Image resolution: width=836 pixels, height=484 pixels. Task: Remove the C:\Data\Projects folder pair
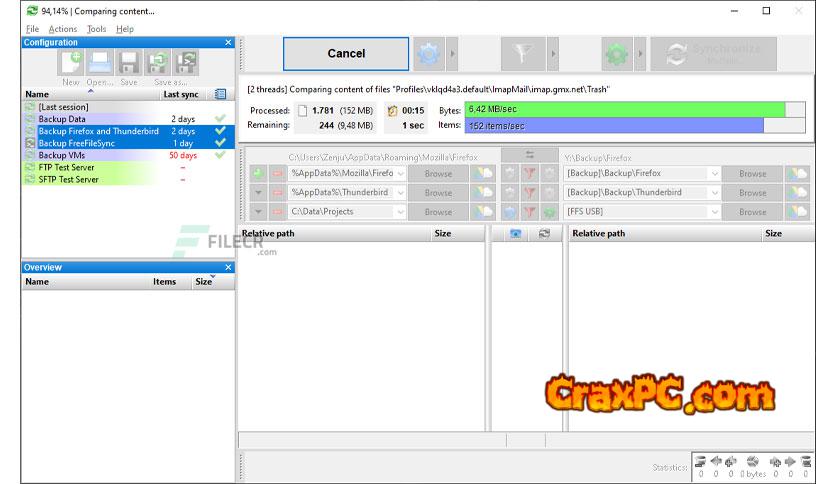277,212
